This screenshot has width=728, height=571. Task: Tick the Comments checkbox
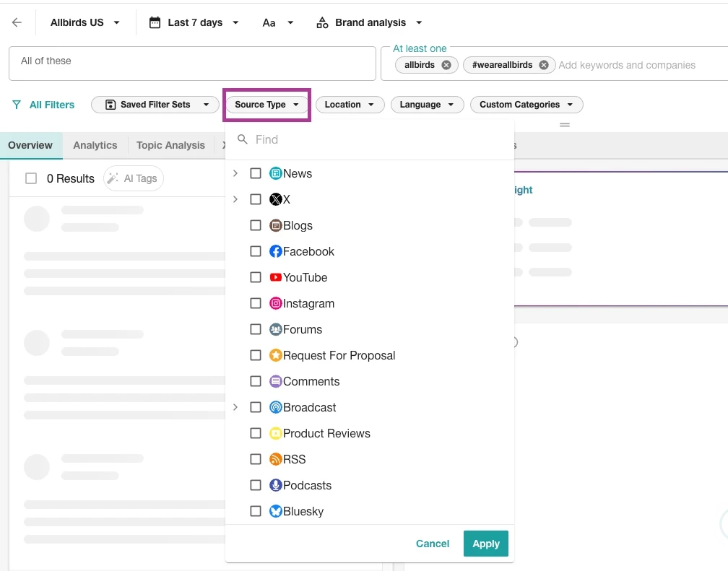[256, 381]
